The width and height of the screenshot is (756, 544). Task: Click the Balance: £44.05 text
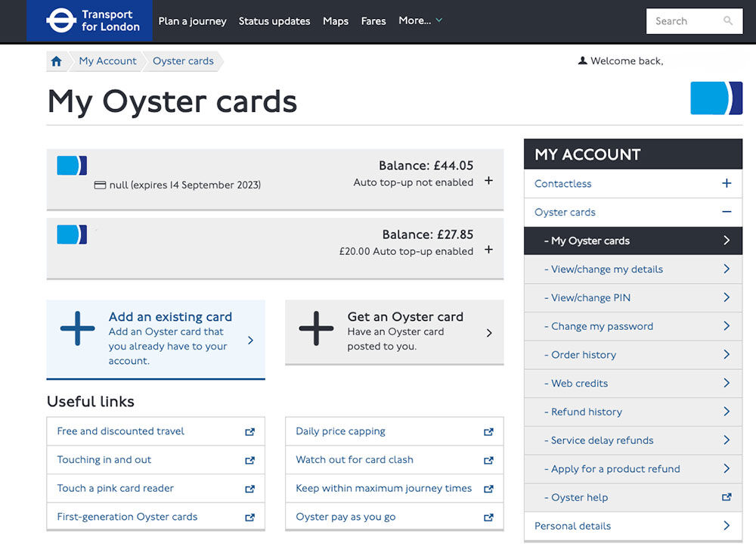tap(426, 166)
